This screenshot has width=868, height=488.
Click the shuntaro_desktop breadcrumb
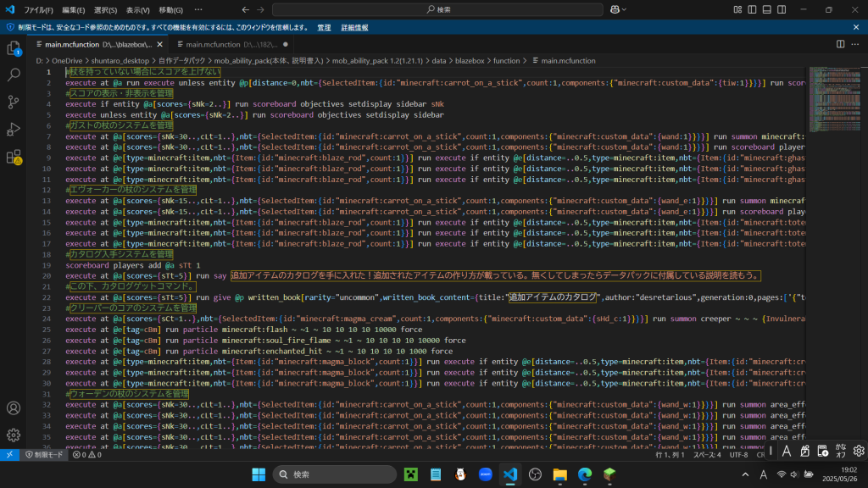(x=120, y=61)
